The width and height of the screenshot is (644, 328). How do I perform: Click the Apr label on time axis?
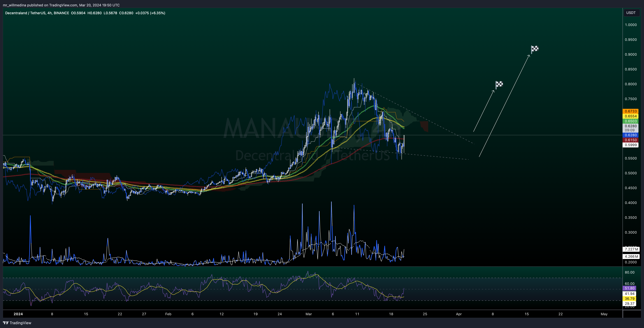(459, 314)
